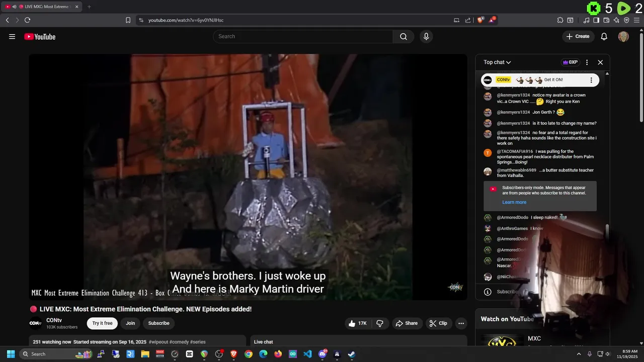Open the account avatar menu
Viewport: 644px width, 362px height.
(x=623, y=36)
